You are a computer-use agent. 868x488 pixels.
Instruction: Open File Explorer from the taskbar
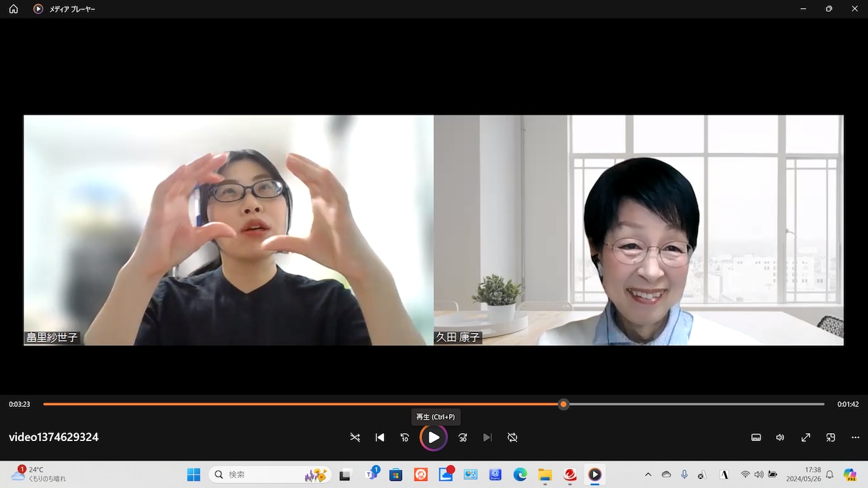545,474
